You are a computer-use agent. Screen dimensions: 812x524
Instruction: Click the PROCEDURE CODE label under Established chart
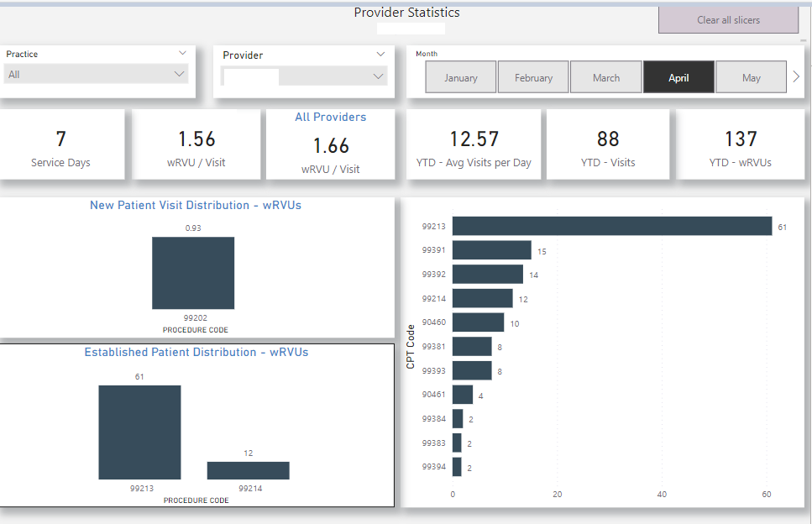[x=196, y=500]
